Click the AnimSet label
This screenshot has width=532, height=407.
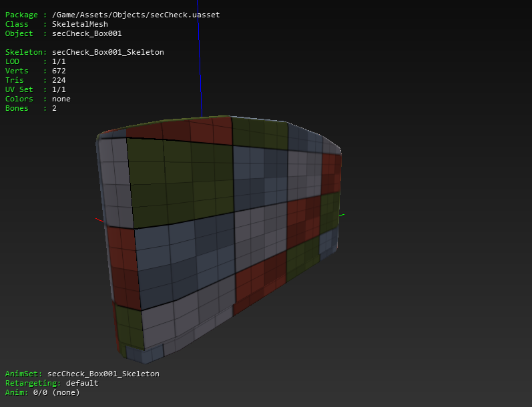pyautogui.click(x=23, y=374)
